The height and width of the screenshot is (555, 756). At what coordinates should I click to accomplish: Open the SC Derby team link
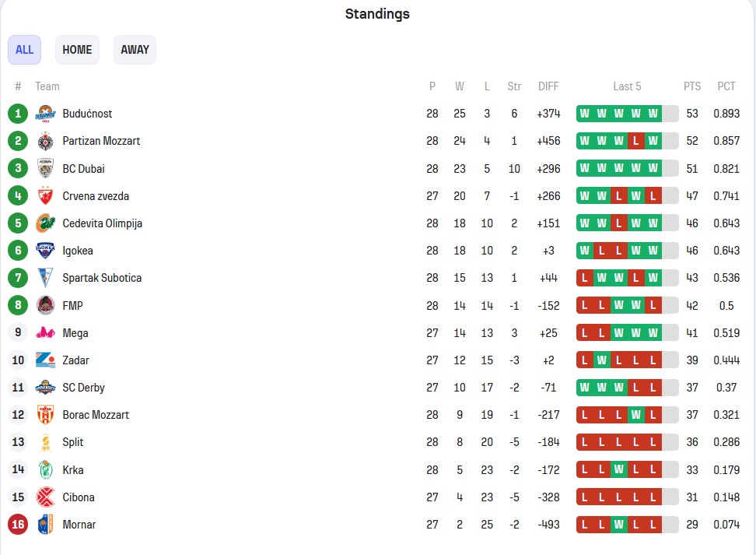84,388
